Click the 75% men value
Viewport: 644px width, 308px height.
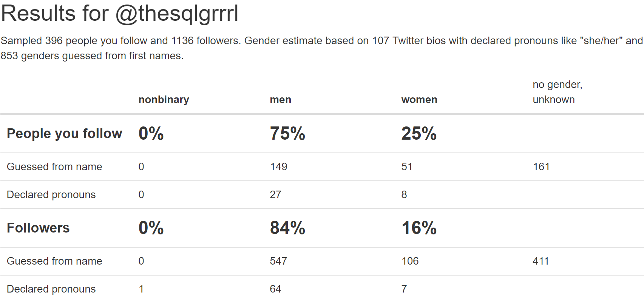coord(287,134)
